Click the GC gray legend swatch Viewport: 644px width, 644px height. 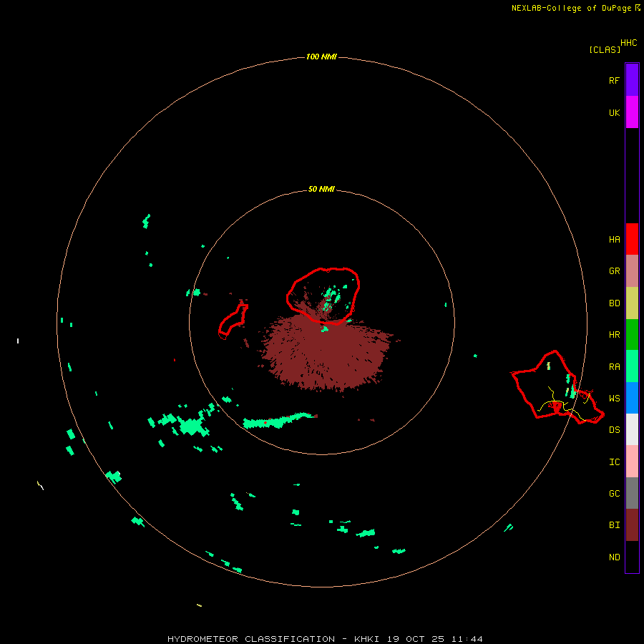pos(632,493)
